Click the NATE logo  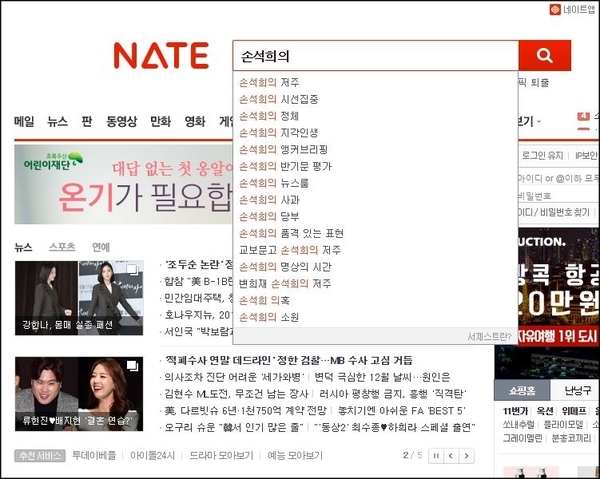161,55
